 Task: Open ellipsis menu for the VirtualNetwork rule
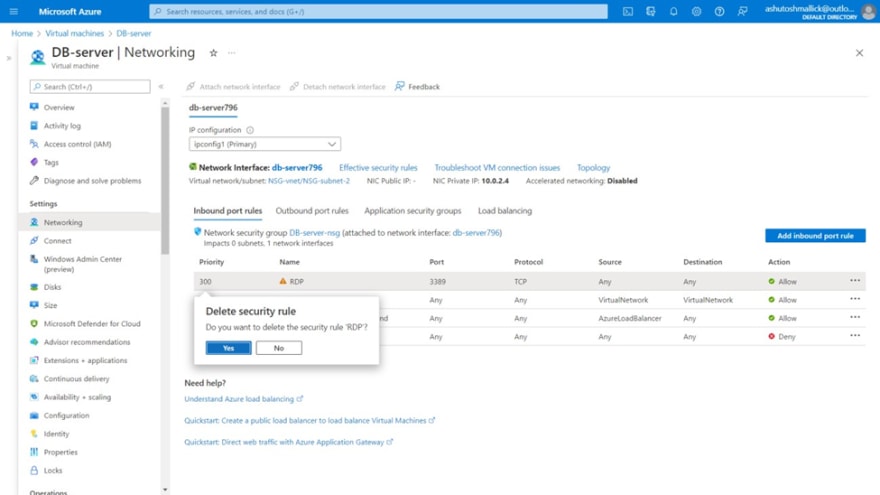pos(855,299)
